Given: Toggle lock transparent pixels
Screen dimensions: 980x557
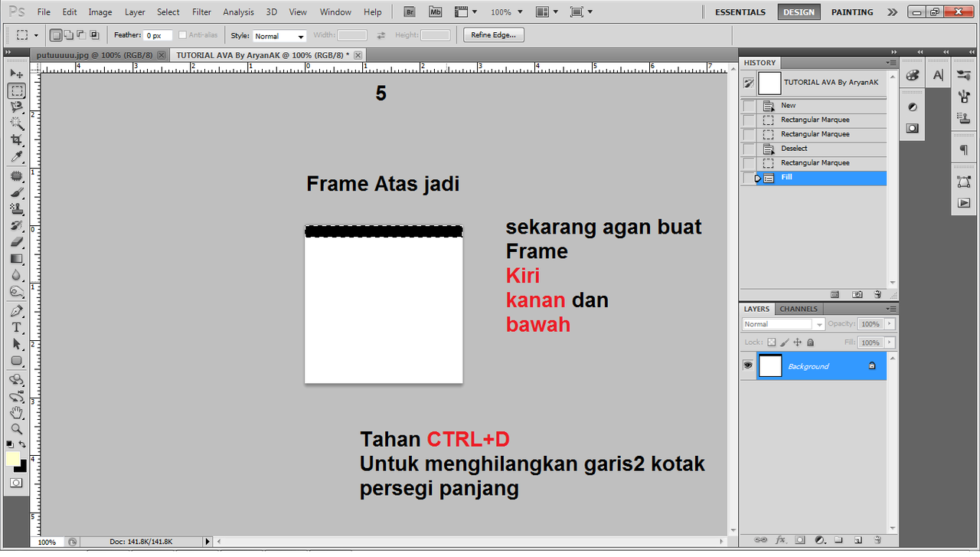Looking at the screenshot, I should point(772,342).
